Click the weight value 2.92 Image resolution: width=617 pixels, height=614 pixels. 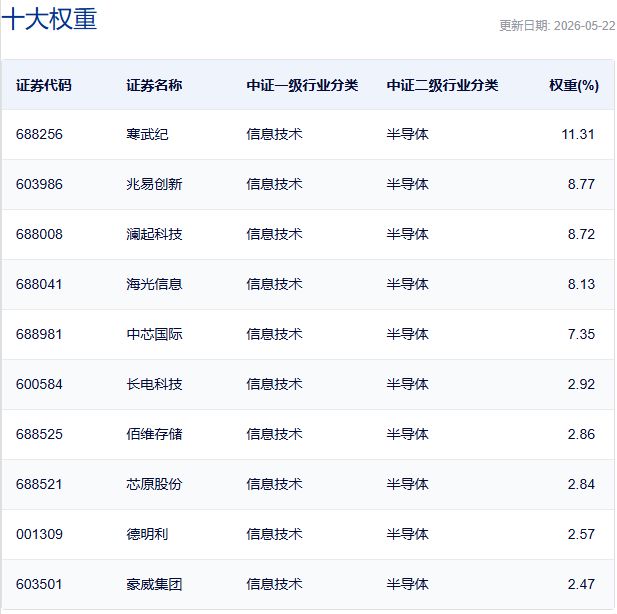[581, 384]
